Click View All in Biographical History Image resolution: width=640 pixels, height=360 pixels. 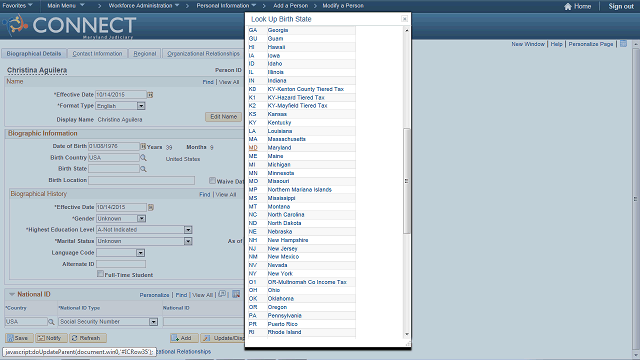click(x=226, y=195)
